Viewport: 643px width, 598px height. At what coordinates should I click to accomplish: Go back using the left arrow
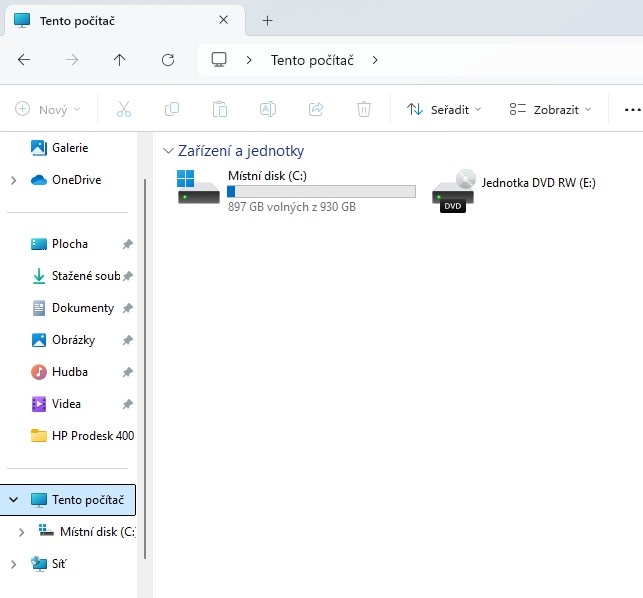click(24, 60)
